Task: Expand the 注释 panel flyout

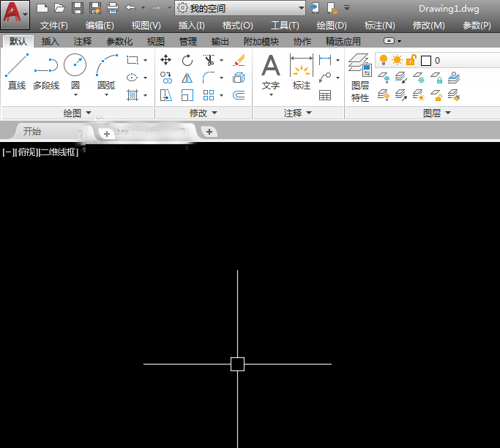Action: click(x=298, y=113)
